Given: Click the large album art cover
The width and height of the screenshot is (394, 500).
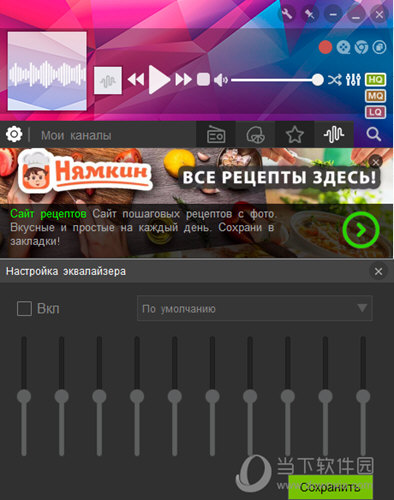Looking at the screenshot, I should tap(47, 71).
